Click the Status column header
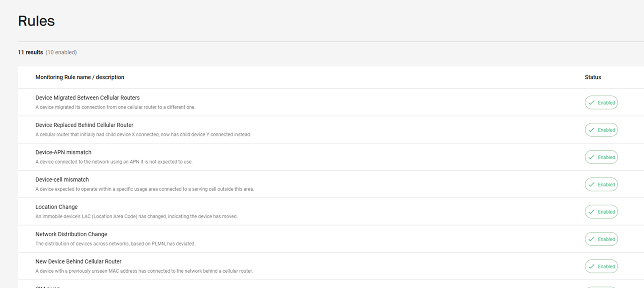 593,77
